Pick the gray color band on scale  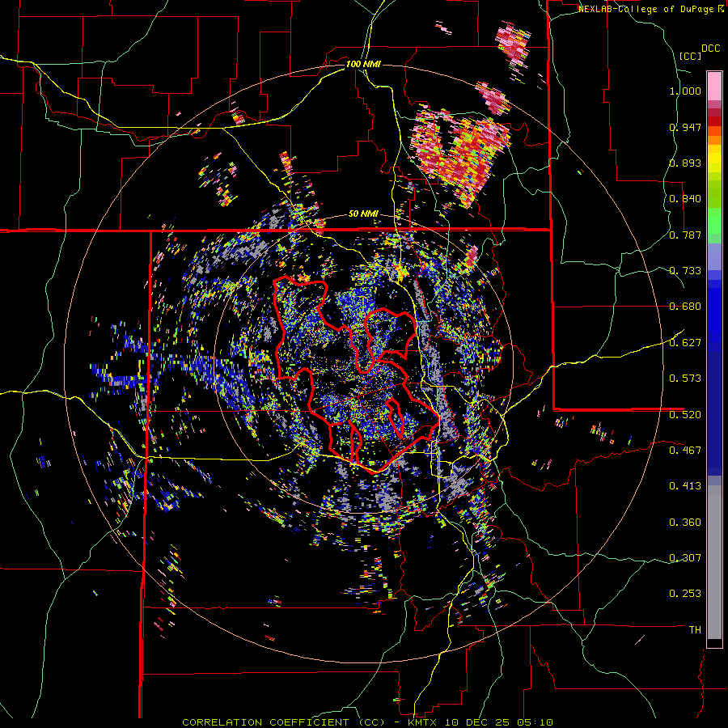714,562
